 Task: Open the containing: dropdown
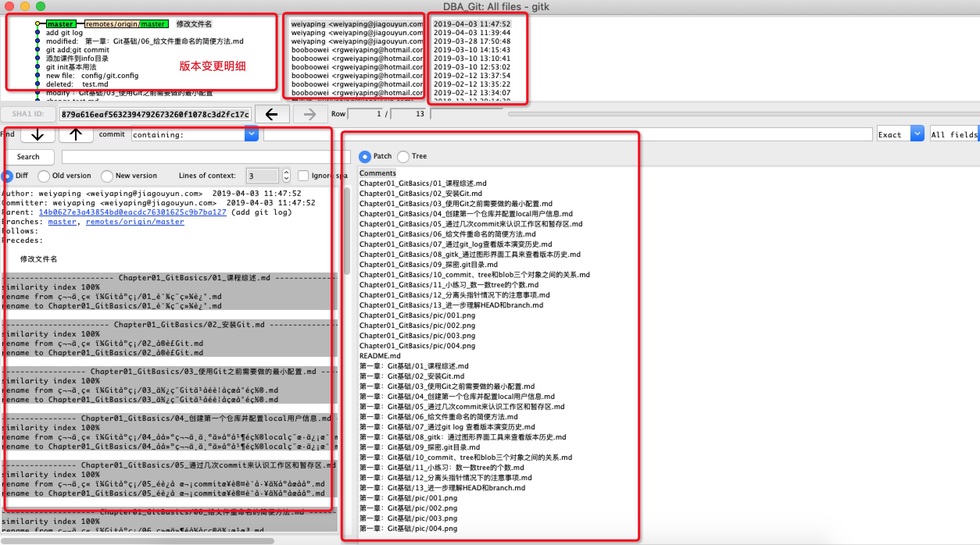(x=252, y=134)
